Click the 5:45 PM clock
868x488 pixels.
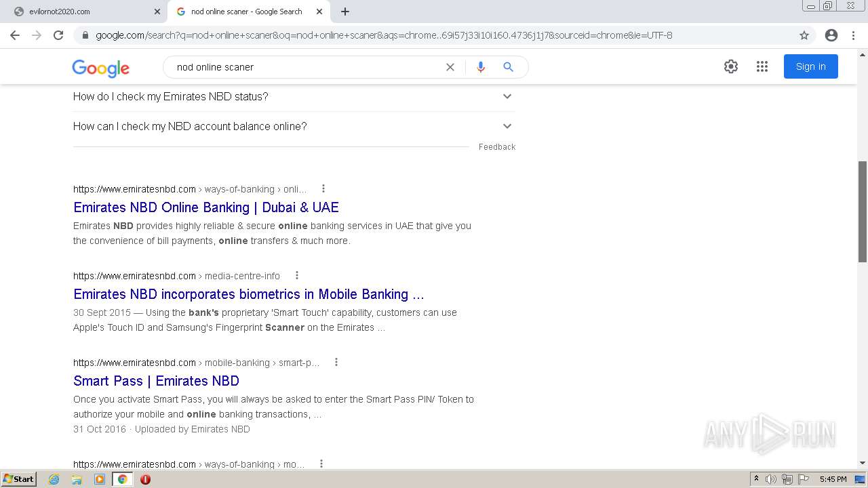833,479
